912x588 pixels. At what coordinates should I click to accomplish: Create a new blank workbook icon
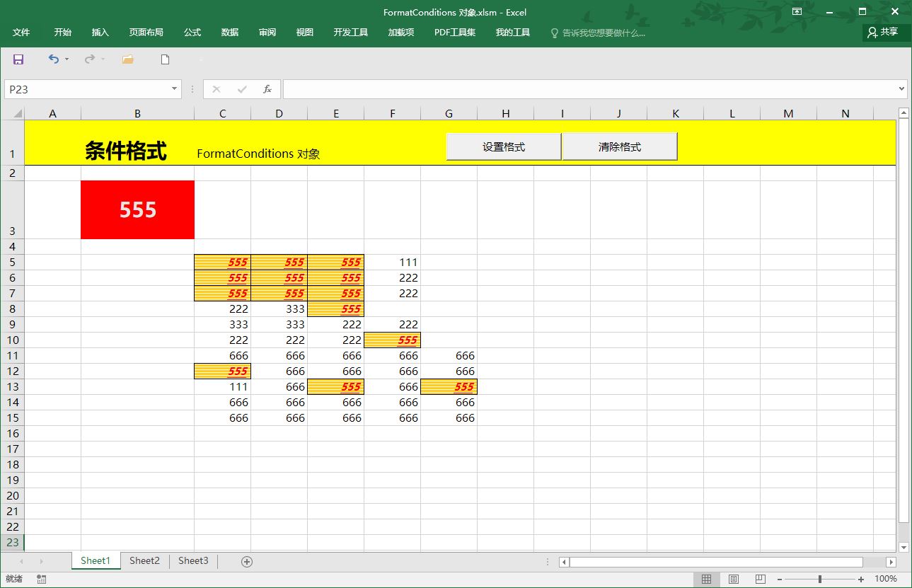point(166,59)
